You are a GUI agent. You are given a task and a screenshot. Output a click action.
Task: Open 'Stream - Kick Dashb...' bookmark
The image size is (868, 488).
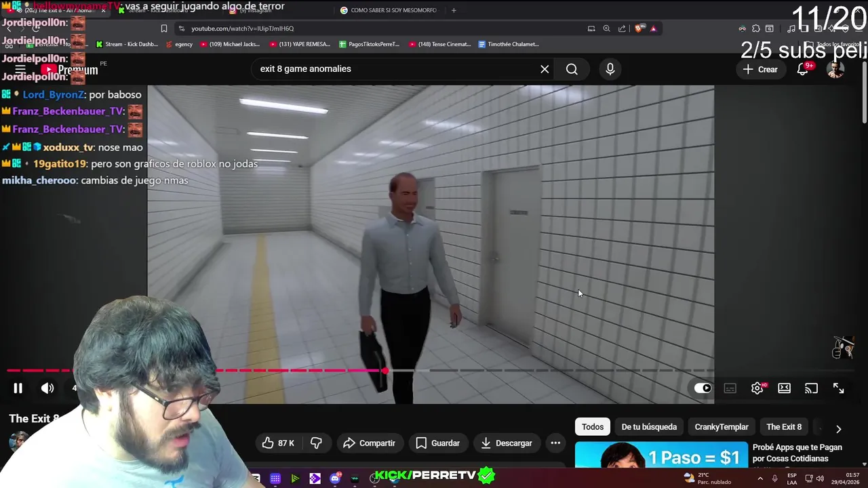coord(127,44)
